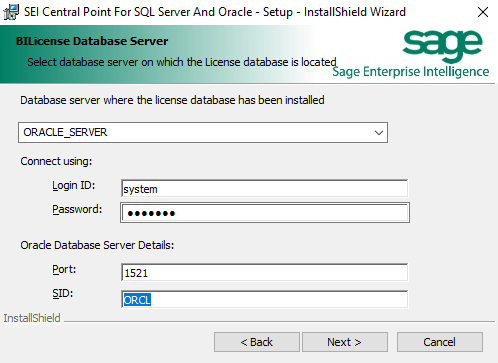Click the Login ID field
The height and width of the screenshot is (363, 498).
[x=265, y=189]
